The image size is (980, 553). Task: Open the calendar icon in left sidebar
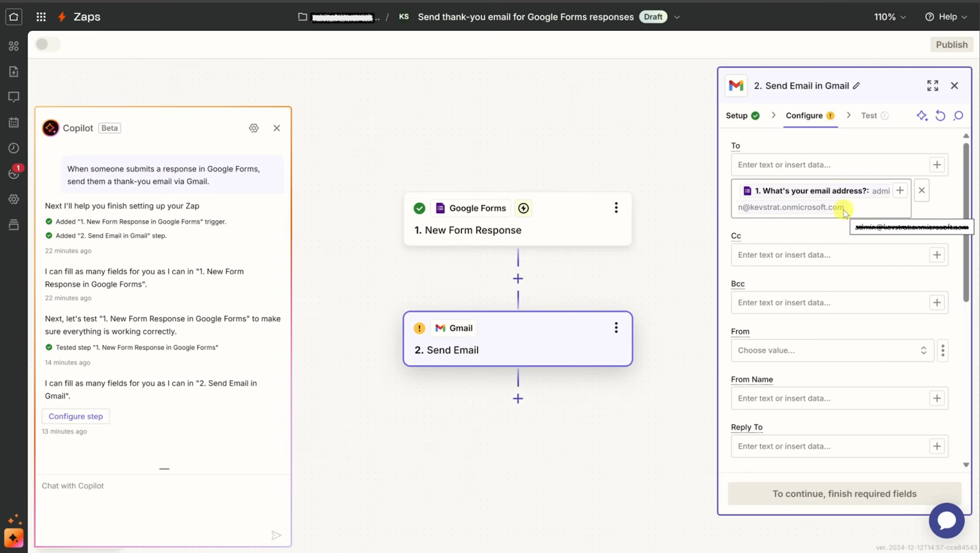pyautogui.click(x=13, y=122)
